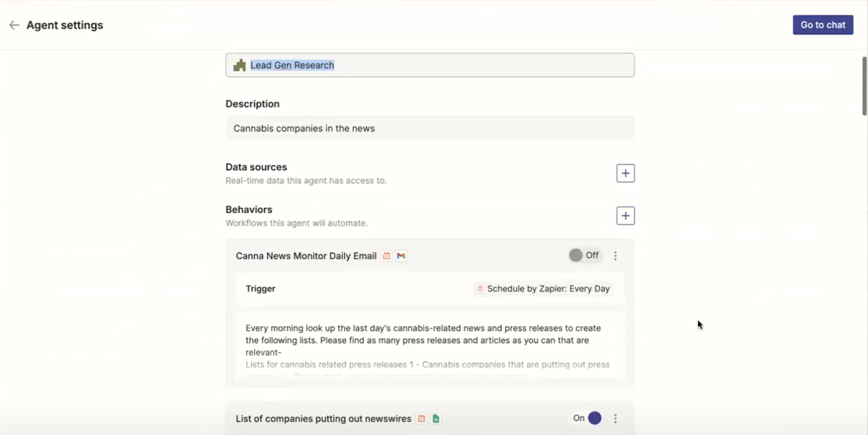
Task: Open the Schedule by Zapier: Every Day trigger
Action: tap(543, 289)
